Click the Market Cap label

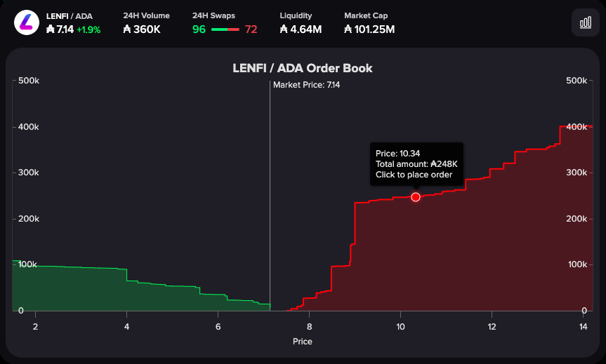tap(366, 16)
